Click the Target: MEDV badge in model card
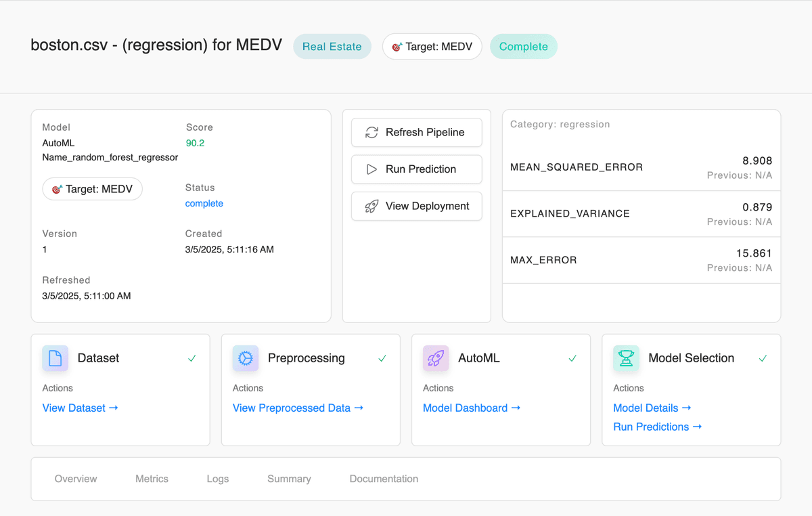812x516 pixels. coord(93,190)
